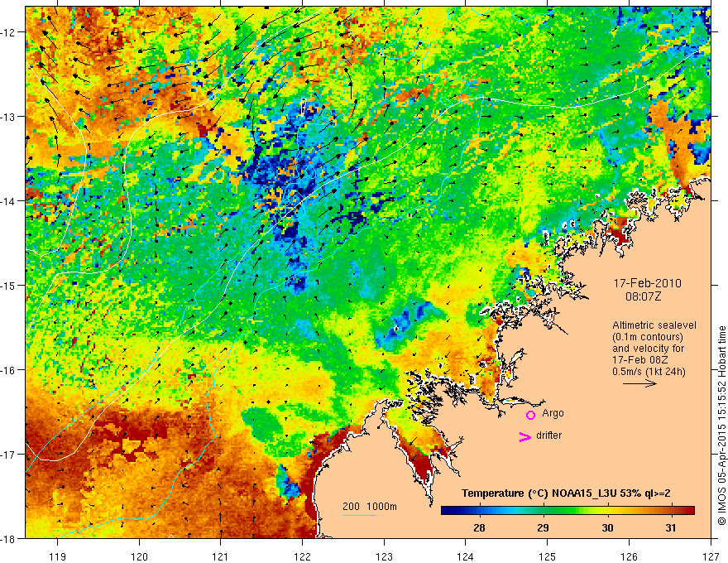Viewport: 728px width, 563px height.
Task: Click the 121 longitude axis label
Action: pyautogui.click(x=221, y=556)
